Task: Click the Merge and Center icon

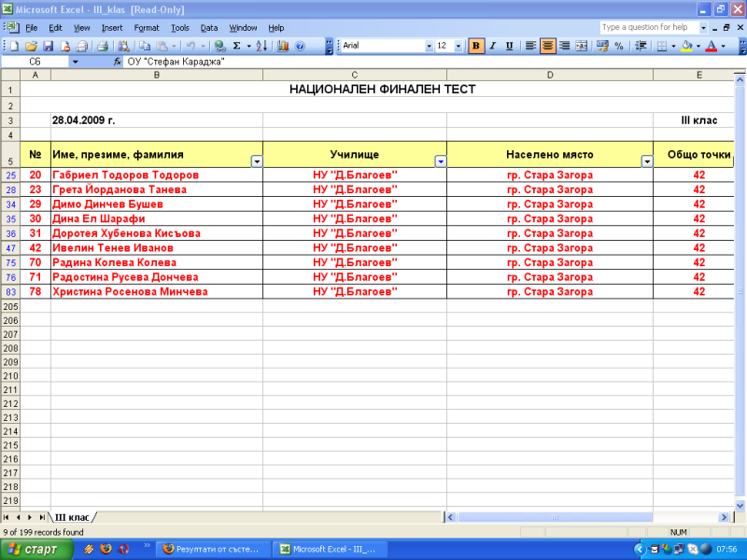Action: (x=583, y=46)
